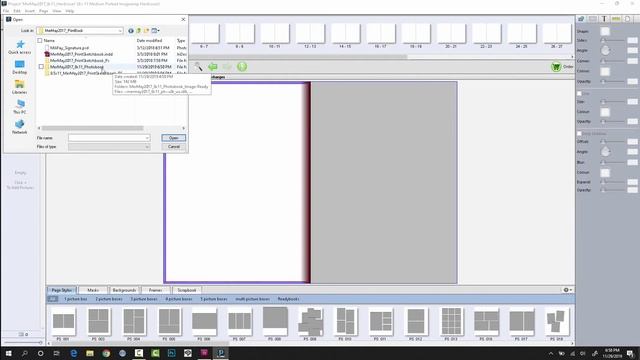Viewport: 640px width, 360px height.
Task: Click the magnifier zoom tool in editor toolbar
Action: click(x=198, y=67)
